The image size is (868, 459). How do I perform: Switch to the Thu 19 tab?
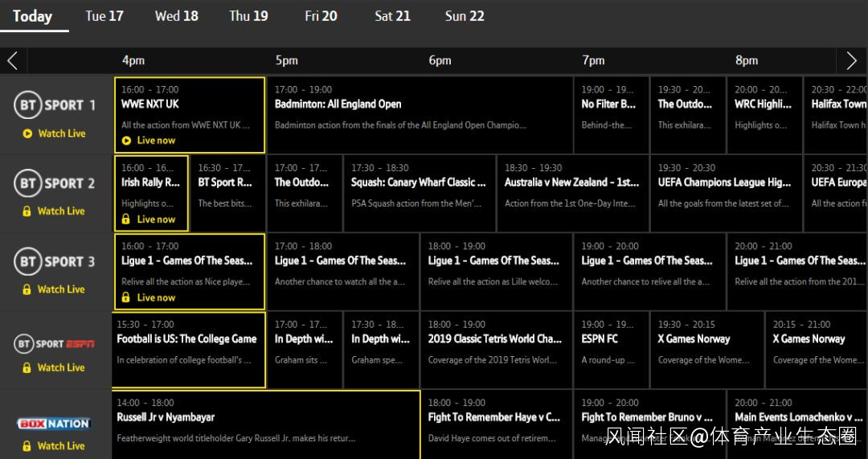(248, 17)
